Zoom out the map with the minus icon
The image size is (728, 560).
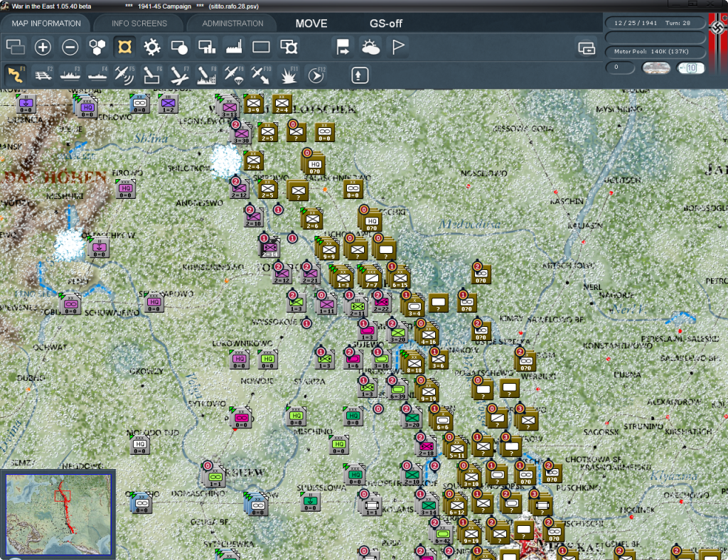[70, 47]
